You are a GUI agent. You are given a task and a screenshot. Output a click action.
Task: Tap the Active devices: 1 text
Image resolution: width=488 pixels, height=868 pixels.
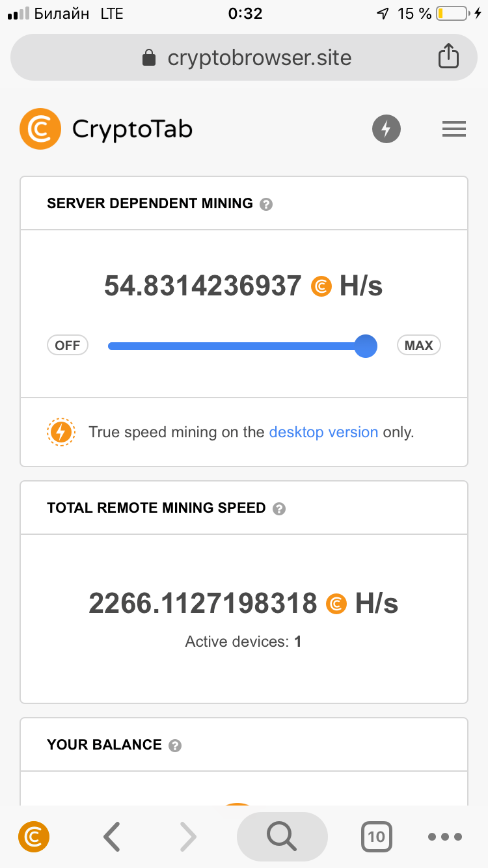pos(243,642)
